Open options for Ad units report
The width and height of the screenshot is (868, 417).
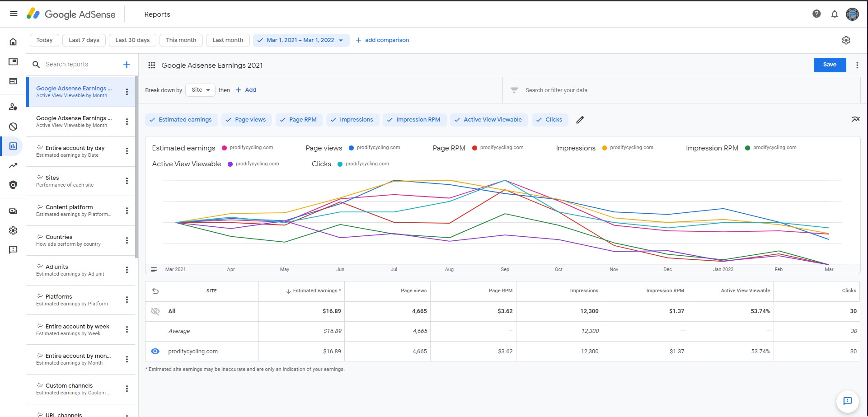point(127,270)
